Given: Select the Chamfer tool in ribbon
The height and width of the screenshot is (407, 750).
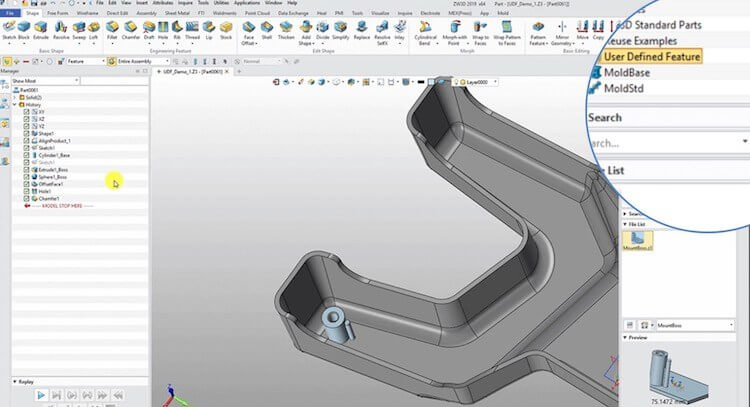Looking at the screenshot, I should (x=131, y=31).
